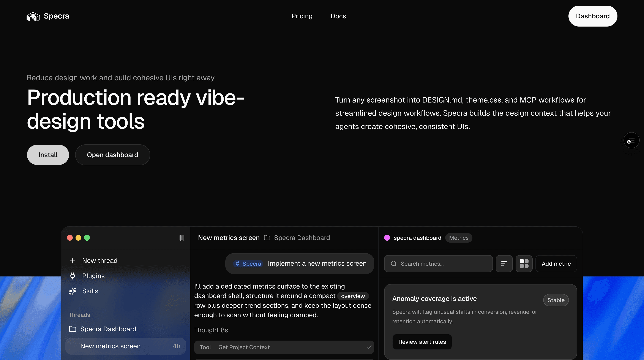Click 'Implement a new metrics screen' prompt text
The image size is (644, 360).
point(317,264)
